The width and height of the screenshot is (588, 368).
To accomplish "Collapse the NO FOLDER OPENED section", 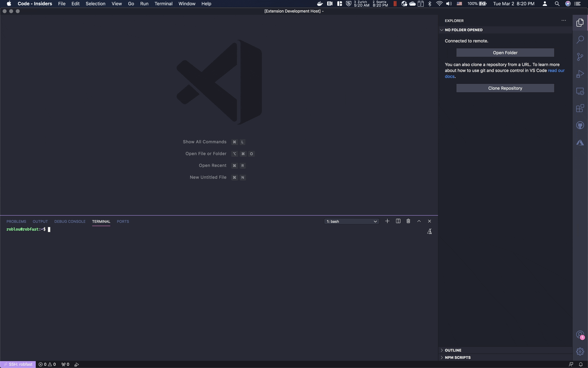I will coord(442,30).
